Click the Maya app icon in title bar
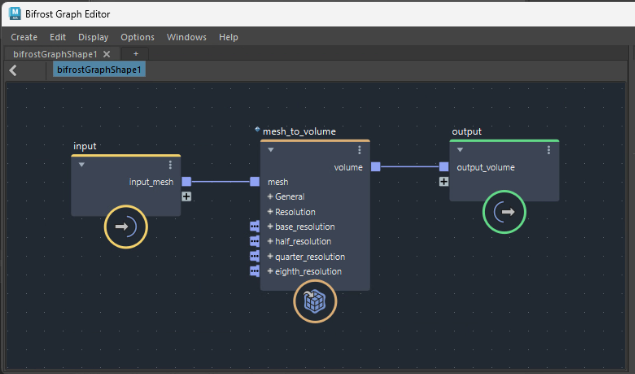Image resolution: width=635 pixels, height=374 pixels. [15, 13]
